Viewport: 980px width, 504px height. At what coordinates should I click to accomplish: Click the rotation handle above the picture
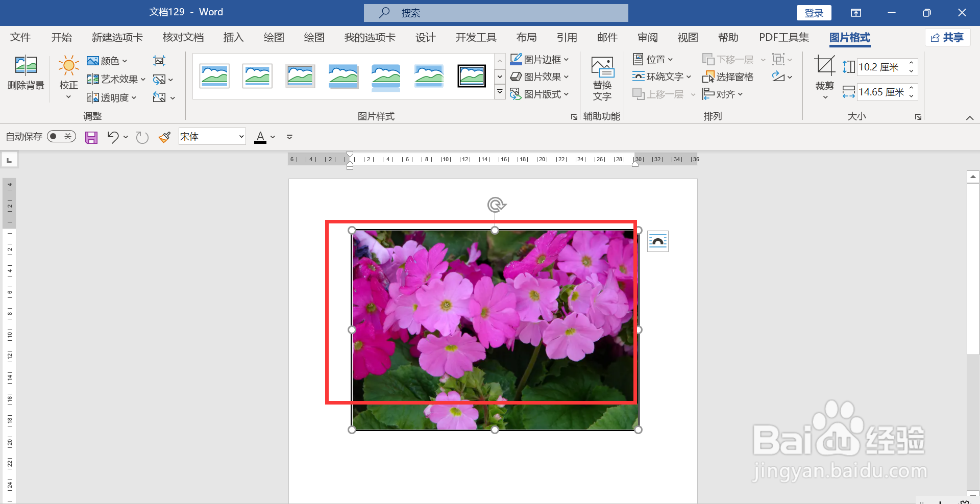(x=496, y=205)
